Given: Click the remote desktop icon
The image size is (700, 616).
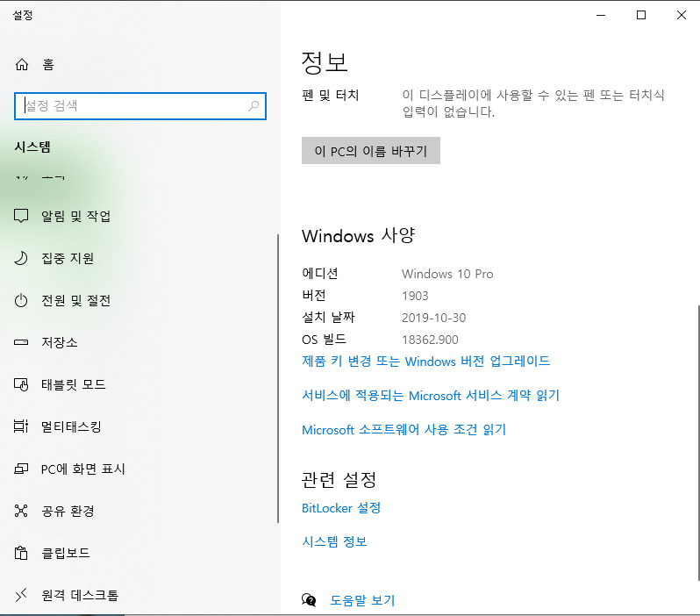Looking at the screenshot, I should (21, 595).
